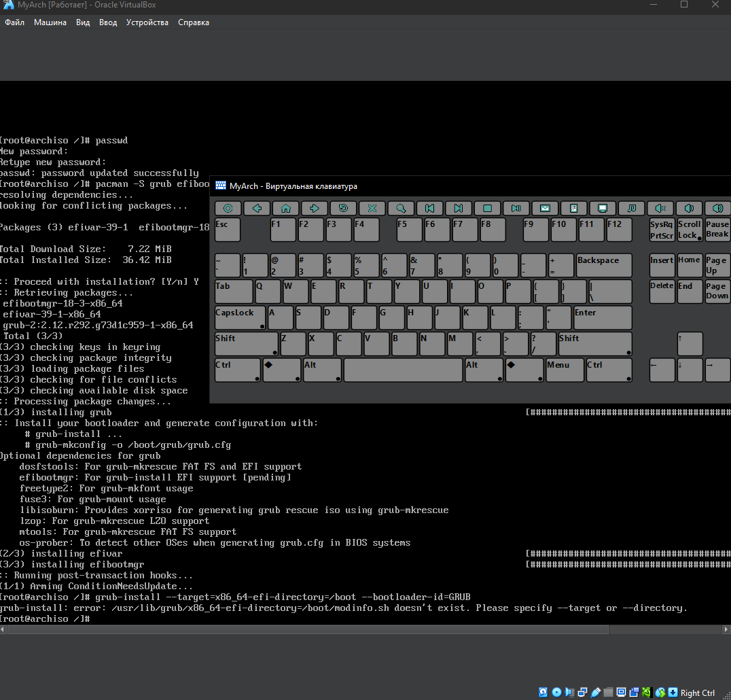Image resolution: width=731 pixels, height=700 pixels.
Task: Click the Page Down key
Action: point(717,292)
